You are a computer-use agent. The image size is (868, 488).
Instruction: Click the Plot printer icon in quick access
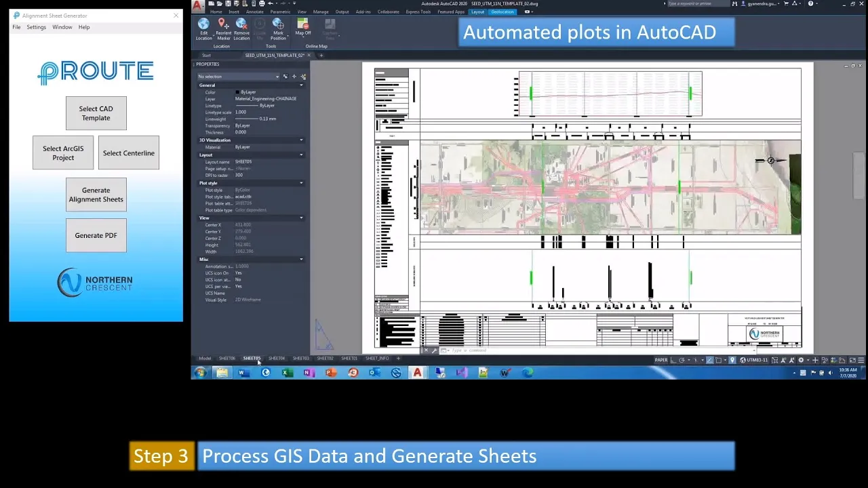tap(262, 3)
